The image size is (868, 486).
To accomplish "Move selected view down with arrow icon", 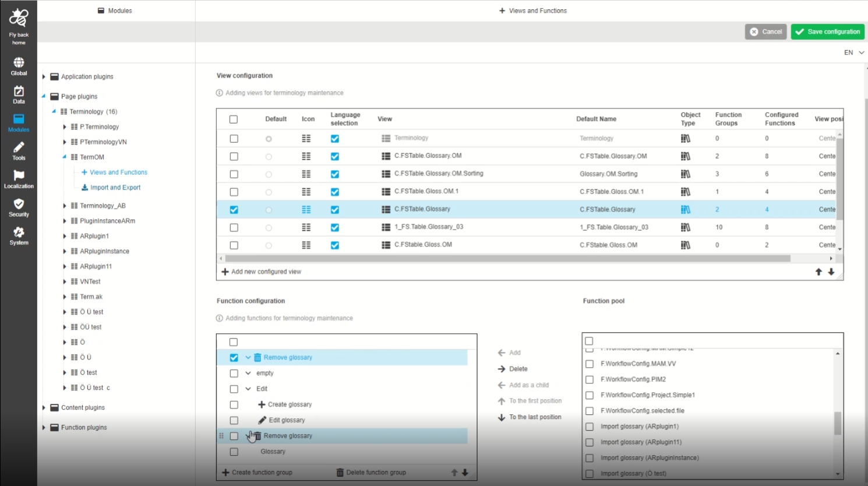I will pos(831,272).
